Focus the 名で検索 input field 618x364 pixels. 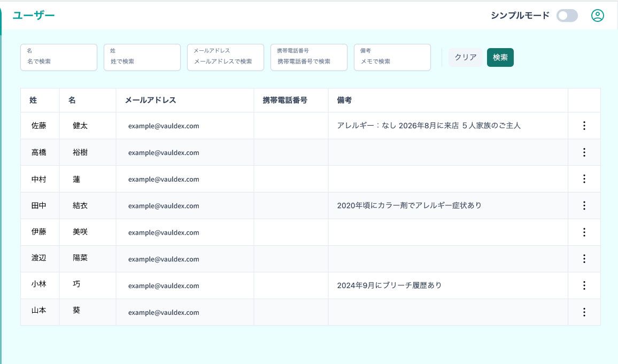pos(59,58)
